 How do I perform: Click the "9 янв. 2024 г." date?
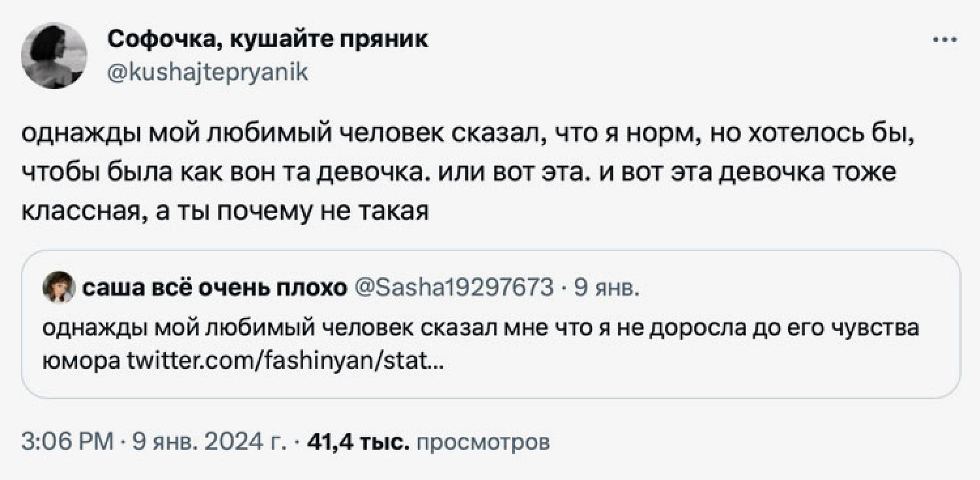(209, 443)
